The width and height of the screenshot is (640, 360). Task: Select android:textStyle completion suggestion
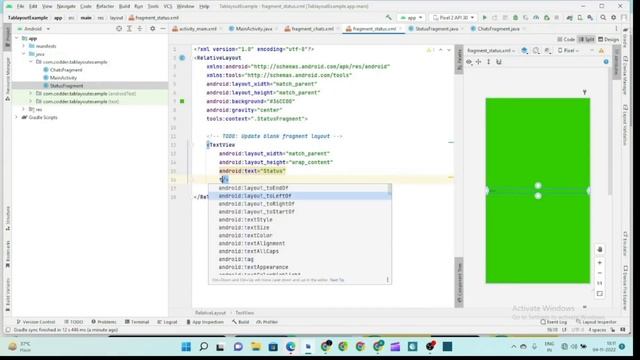[300, 220]
